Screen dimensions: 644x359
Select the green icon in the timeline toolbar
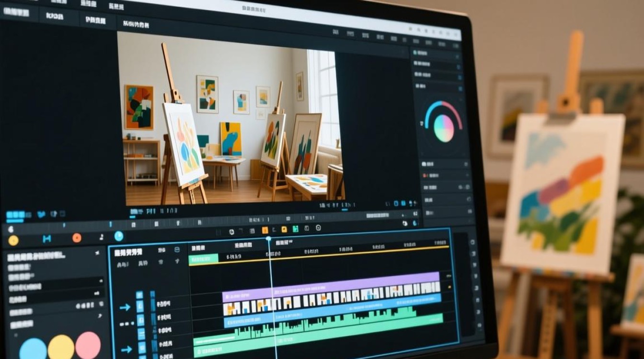pos(296,229)
